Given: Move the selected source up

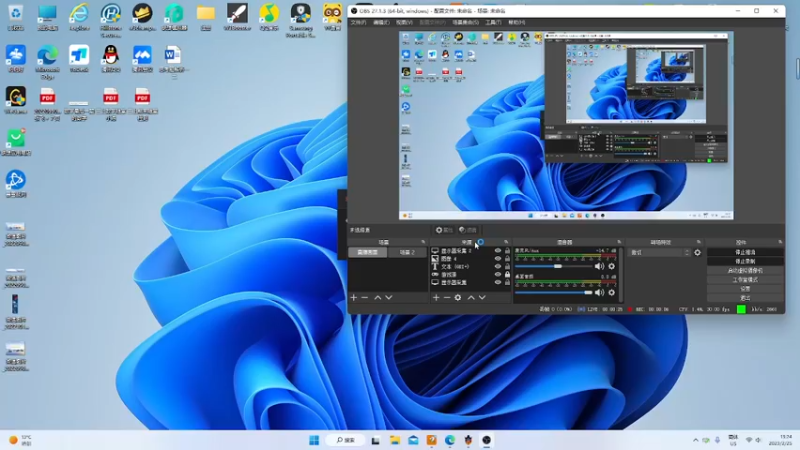Looking at the screenshot, I should tap(471, 297).
